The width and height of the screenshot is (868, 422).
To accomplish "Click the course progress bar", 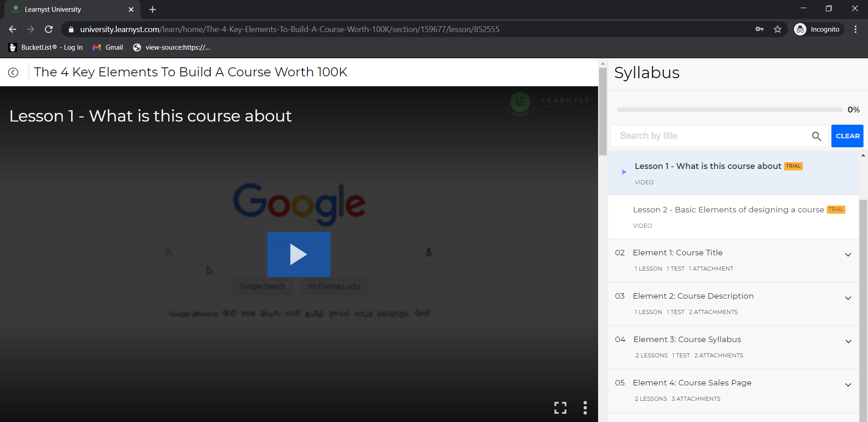I will click(x=730, y=110).
